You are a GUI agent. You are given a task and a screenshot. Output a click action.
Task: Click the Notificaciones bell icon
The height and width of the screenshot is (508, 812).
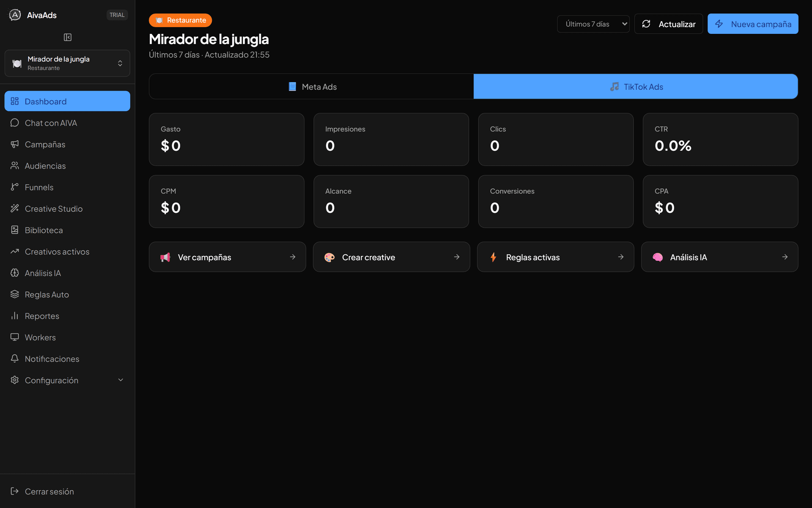[x=15, y=359]
